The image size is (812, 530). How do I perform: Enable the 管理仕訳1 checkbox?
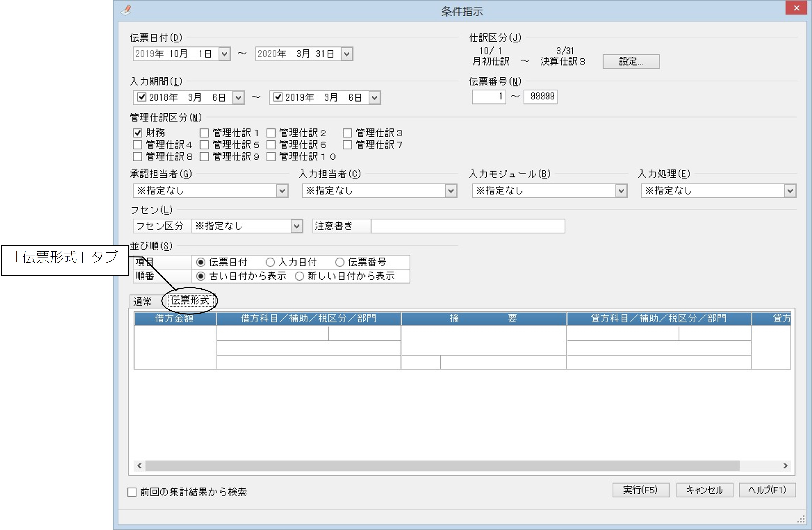pyautogui.click(x=204, y=133)
